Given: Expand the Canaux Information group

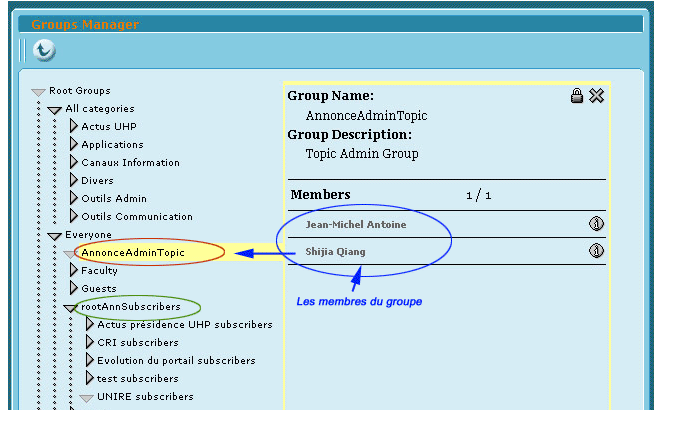Looking at the screenshot, I should click(74, 163).
